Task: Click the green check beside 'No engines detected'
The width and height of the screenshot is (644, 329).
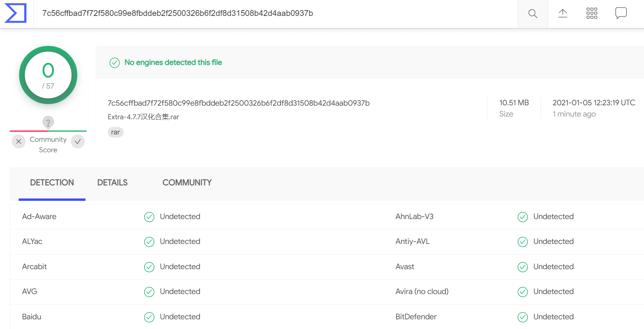Action: click(x=115, y=63)
